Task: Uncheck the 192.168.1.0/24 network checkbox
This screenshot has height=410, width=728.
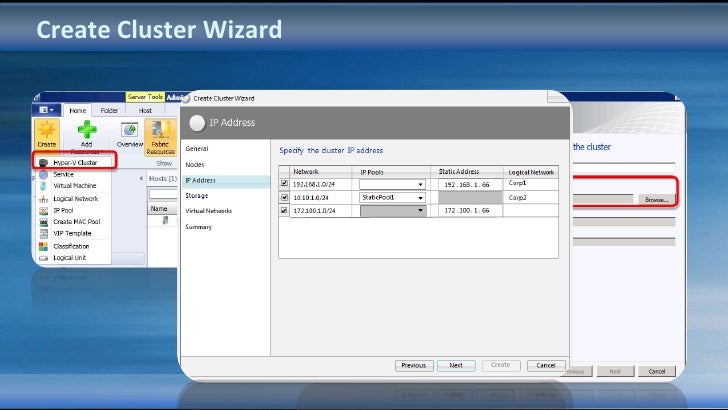Action: [x=284, y=183]
